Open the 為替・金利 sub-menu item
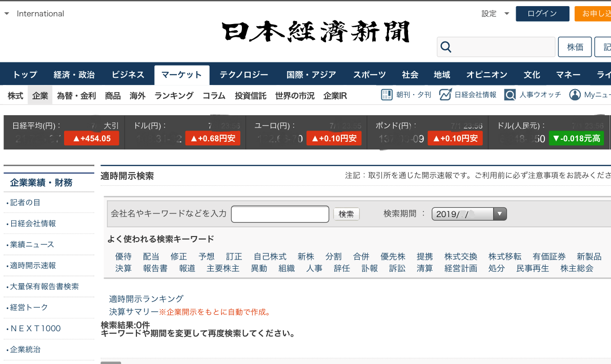The width and height of the screenshot is (611, 364). (x=76, y=96)
